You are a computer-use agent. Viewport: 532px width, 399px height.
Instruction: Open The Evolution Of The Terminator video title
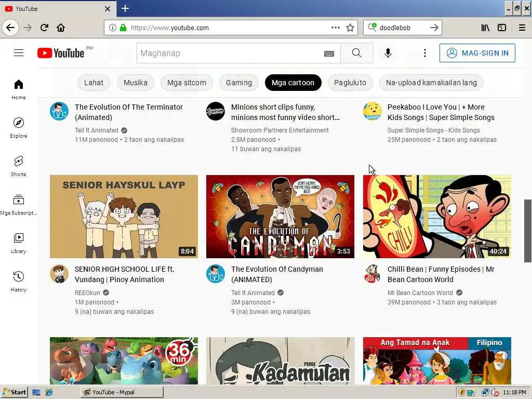129,112
